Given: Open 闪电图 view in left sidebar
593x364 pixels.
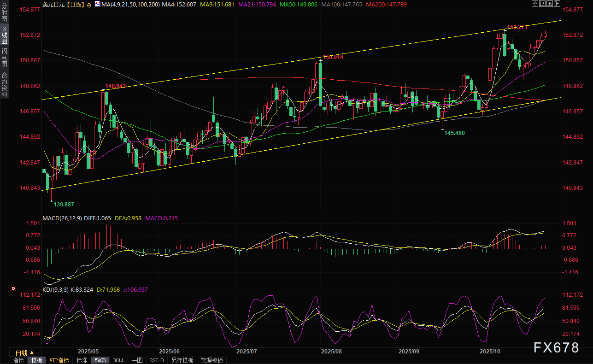Looking at the screenshot, I should tap(4, 58).
